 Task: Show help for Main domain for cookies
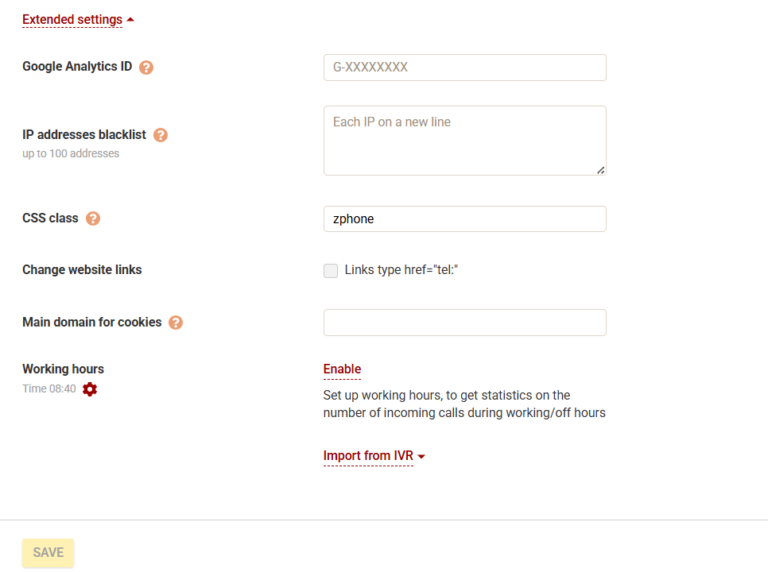(x=176, y=322)
